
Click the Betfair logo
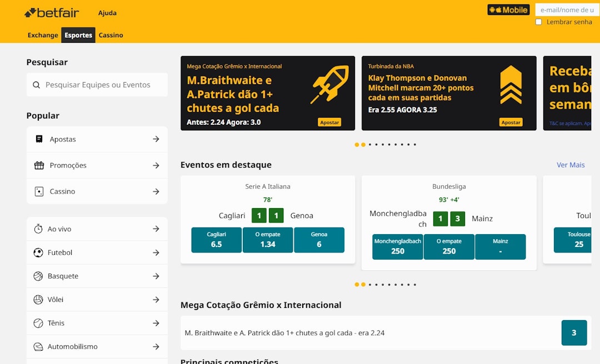52,13
